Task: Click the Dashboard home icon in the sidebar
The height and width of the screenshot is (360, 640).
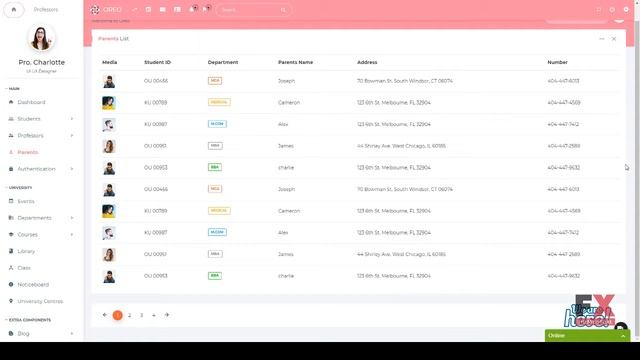Action: [x=11, y=102]
